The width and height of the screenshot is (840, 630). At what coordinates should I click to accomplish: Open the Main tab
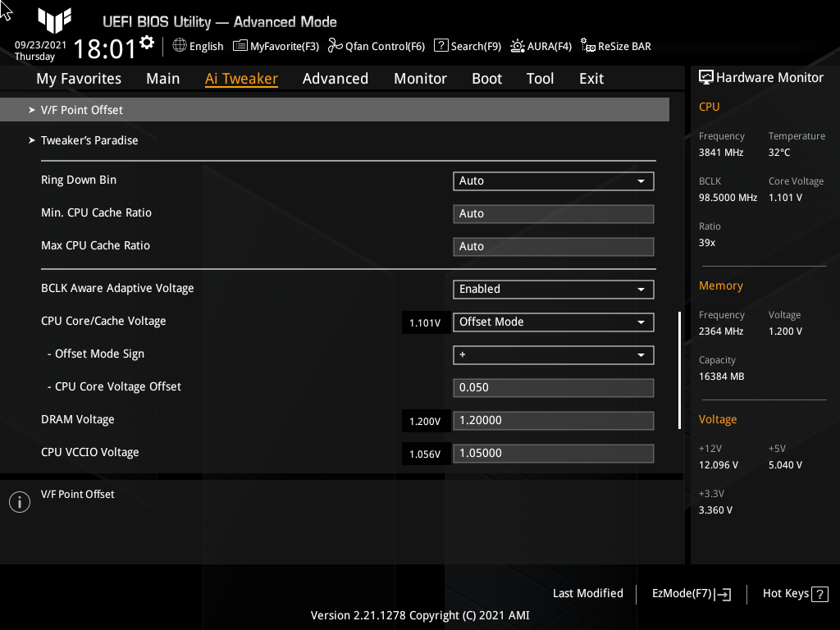pos(163,79)
